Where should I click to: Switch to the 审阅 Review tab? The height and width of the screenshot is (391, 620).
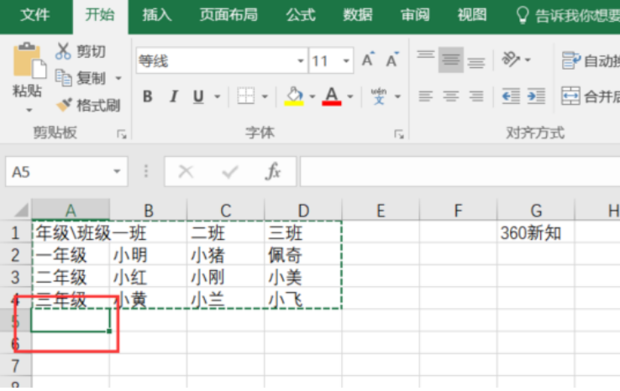click(x=415, y=15)
